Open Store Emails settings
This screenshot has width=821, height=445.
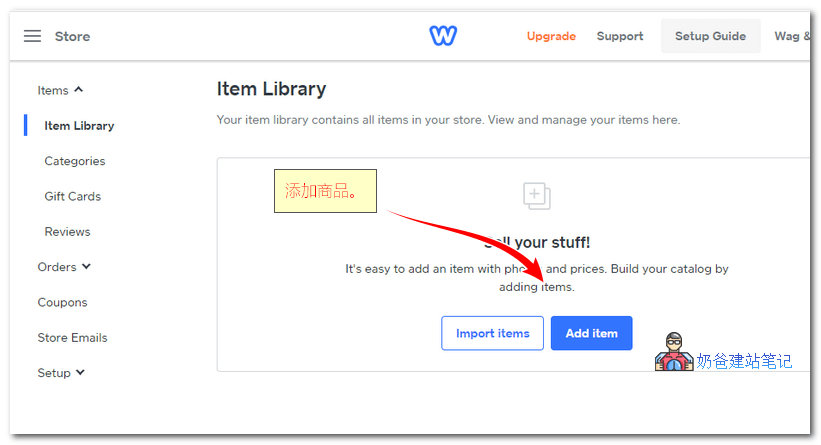pos(72,338)
